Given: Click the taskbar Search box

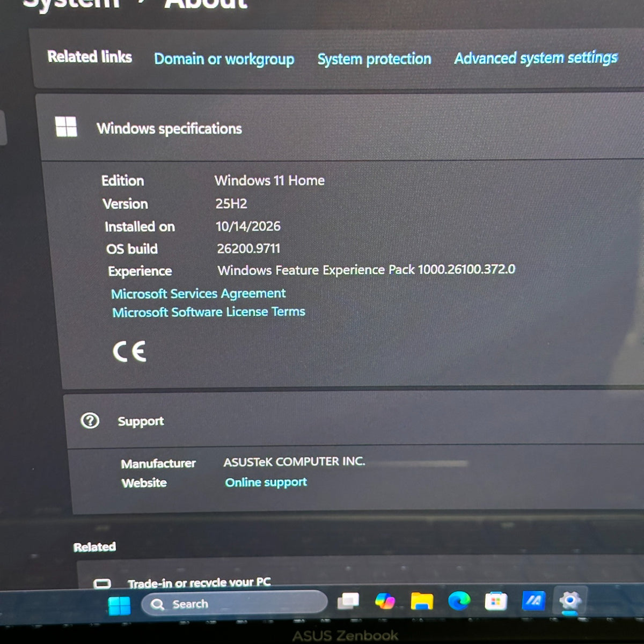Looking at the screenshot, I should coord(234,603).
